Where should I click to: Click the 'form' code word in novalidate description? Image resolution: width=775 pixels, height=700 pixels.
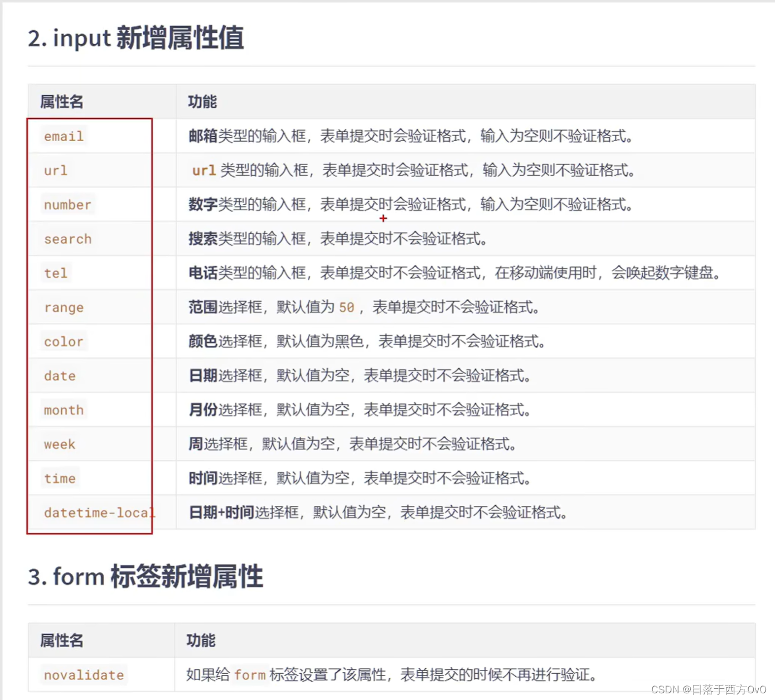(250, 675)
